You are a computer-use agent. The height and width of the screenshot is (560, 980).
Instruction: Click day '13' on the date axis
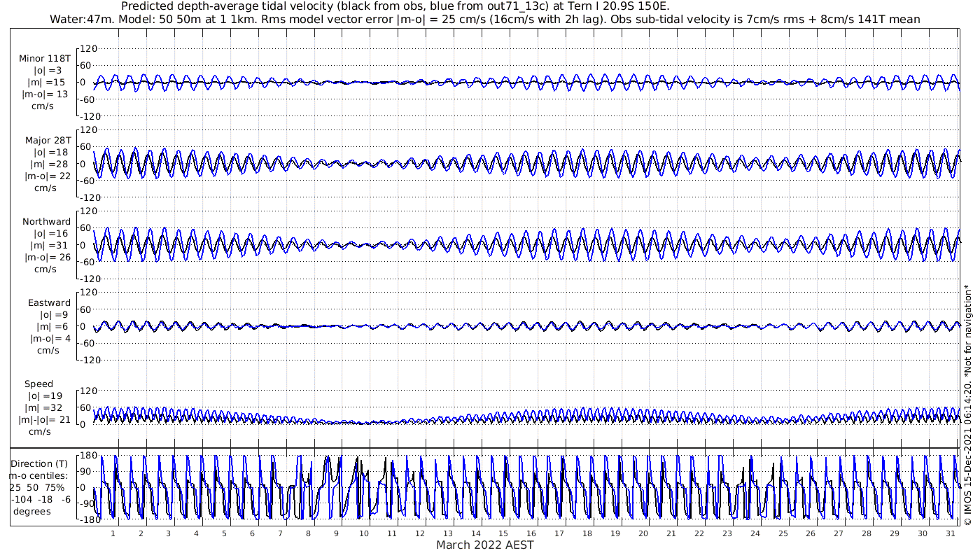pos(447,533)
